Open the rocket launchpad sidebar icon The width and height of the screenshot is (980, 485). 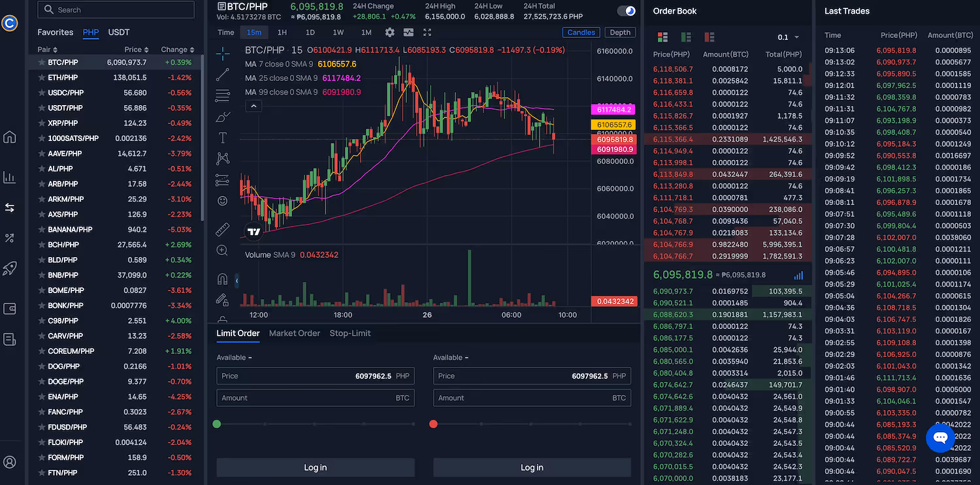(10, 268)
